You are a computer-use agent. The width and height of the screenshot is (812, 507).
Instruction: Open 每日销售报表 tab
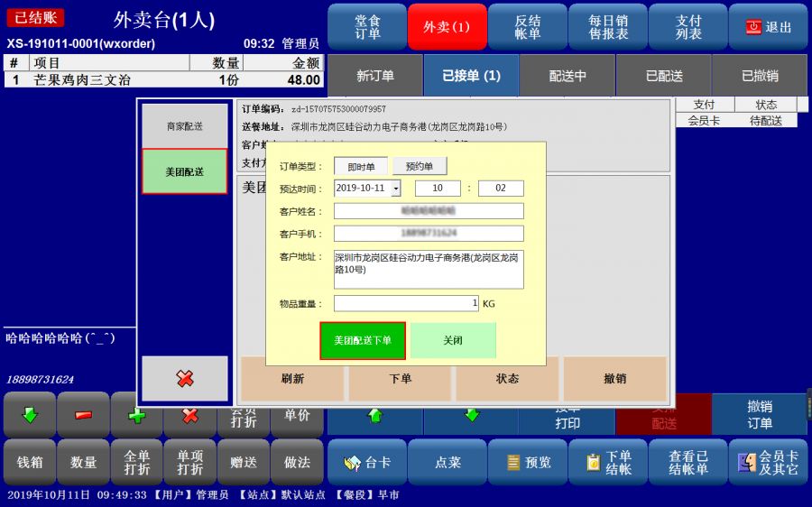[608, 27]
